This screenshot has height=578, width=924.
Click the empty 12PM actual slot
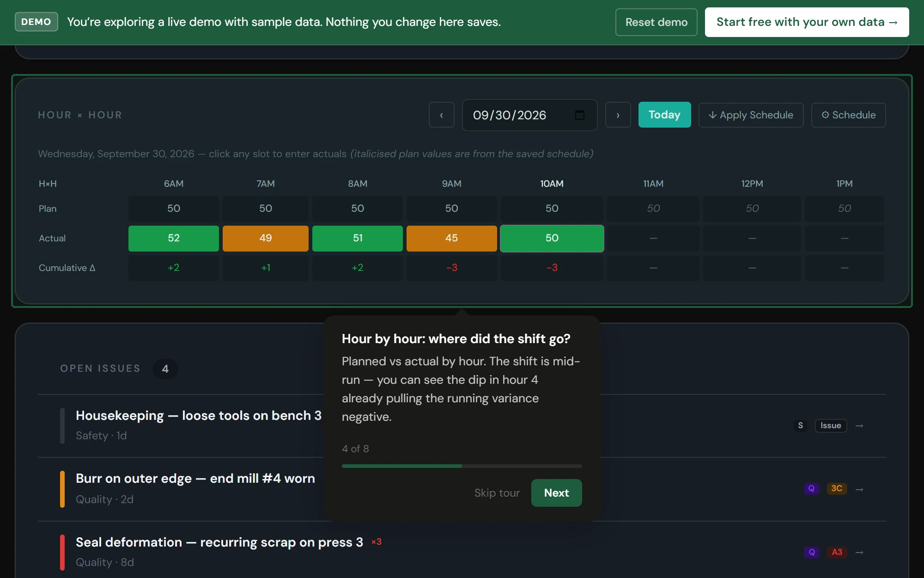click(752, 238)
